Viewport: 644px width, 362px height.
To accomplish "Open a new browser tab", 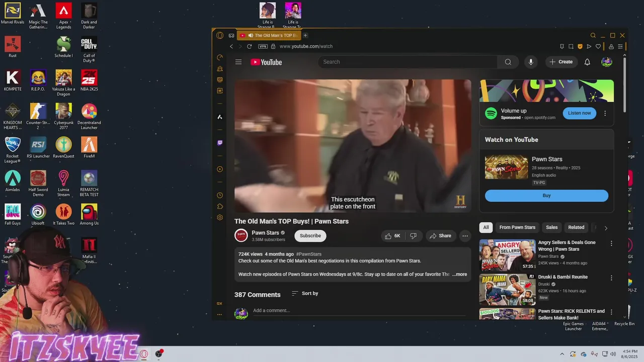I will (305, 35).
